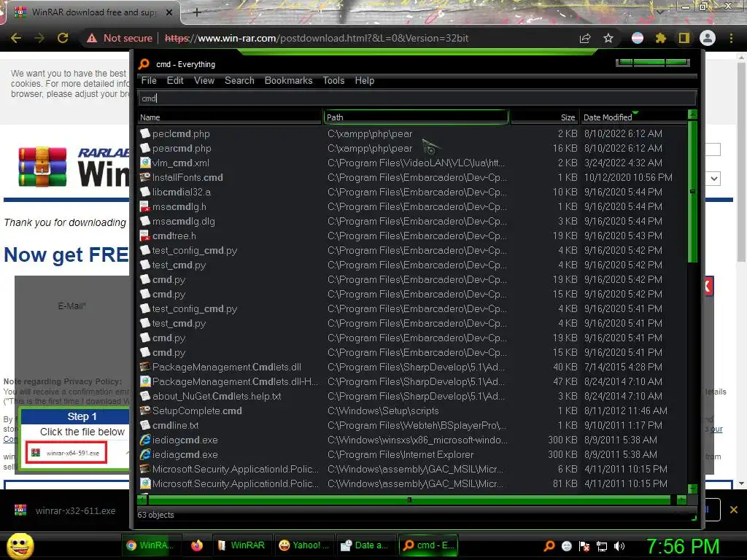Open the View menu in Everything
This screenshot has width=747, height=560.
tap(204, 80)
